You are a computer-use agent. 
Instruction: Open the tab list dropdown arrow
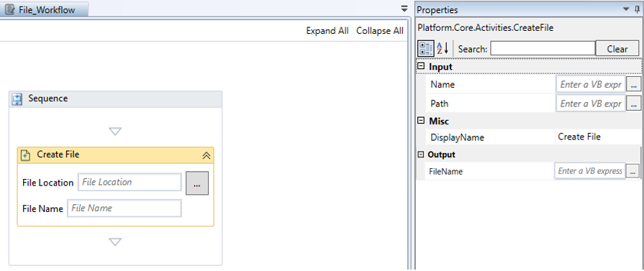pyautogui.click(x=404, y=9)
